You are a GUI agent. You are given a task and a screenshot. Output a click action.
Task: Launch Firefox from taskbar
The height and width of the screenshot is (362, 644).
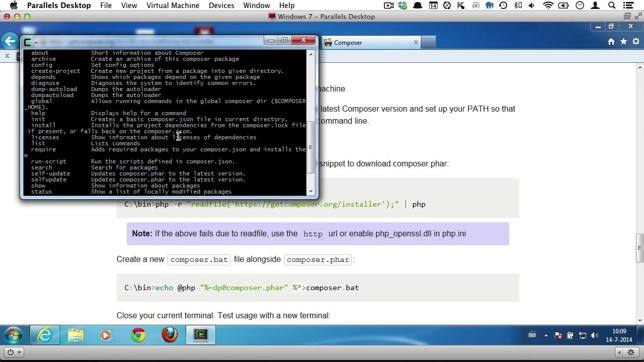coord(170,335)
